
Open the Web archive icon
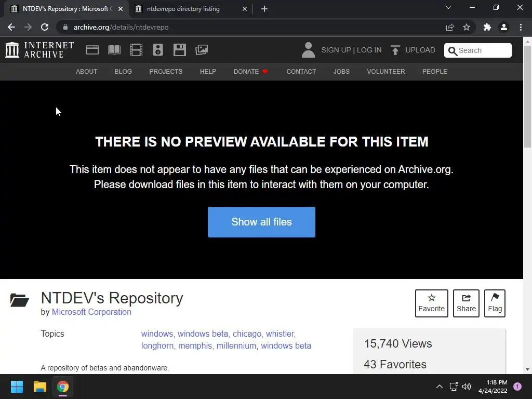[92, 50]
